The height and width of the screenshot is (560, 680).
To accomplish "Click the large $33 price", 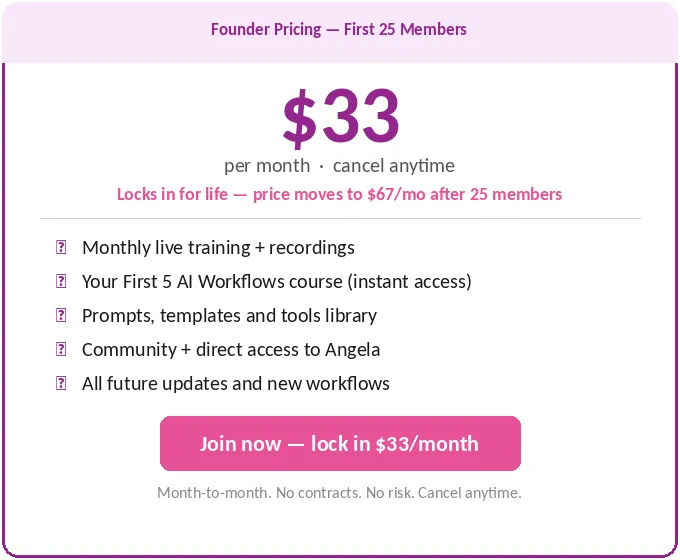I will [340, 116].
